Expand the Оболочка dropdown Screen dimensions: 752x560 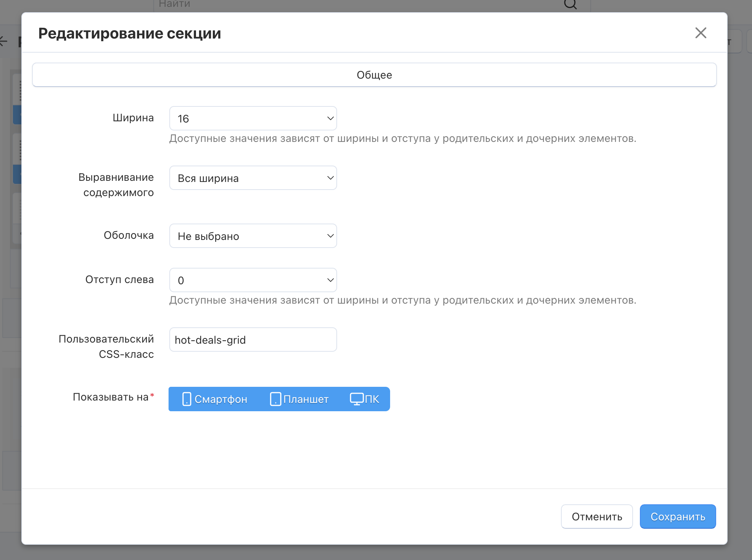(x=253, y=236)
